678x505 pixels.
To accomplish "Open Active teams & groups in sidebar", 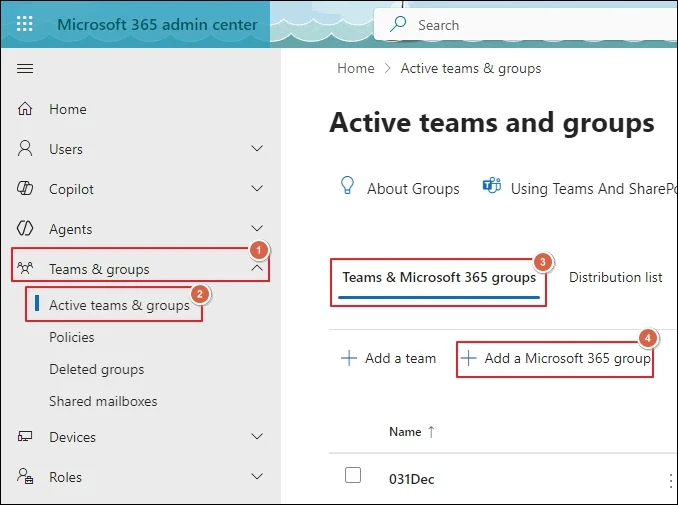I will [119, 305].
